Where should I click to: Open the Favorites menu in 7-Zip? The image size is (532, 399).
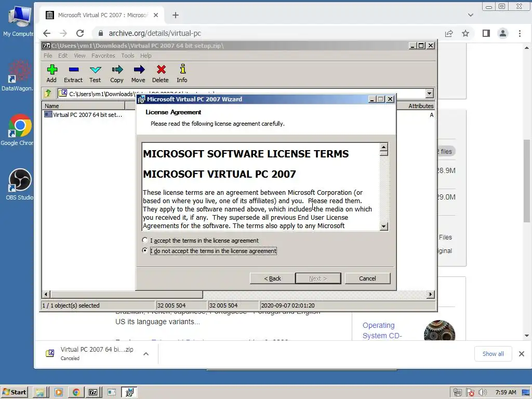click(x=103, y=56)
